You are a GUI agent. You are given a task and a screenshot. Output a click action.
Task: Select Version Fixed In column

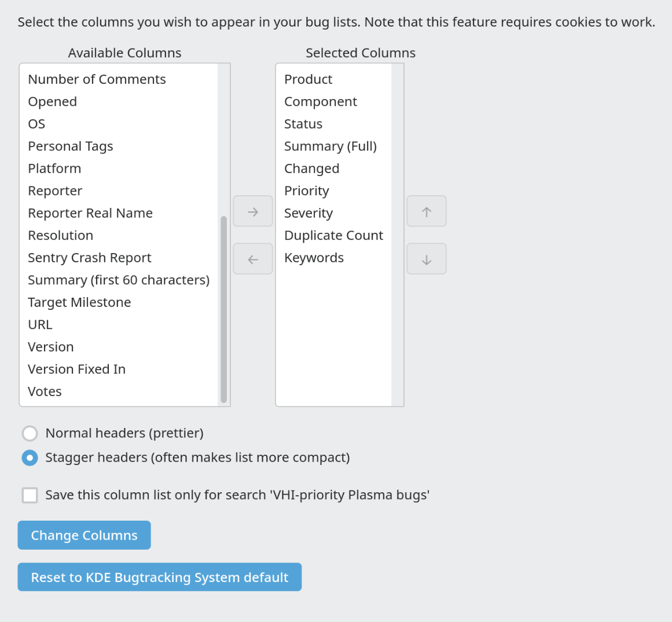click(x=76, y=369)
